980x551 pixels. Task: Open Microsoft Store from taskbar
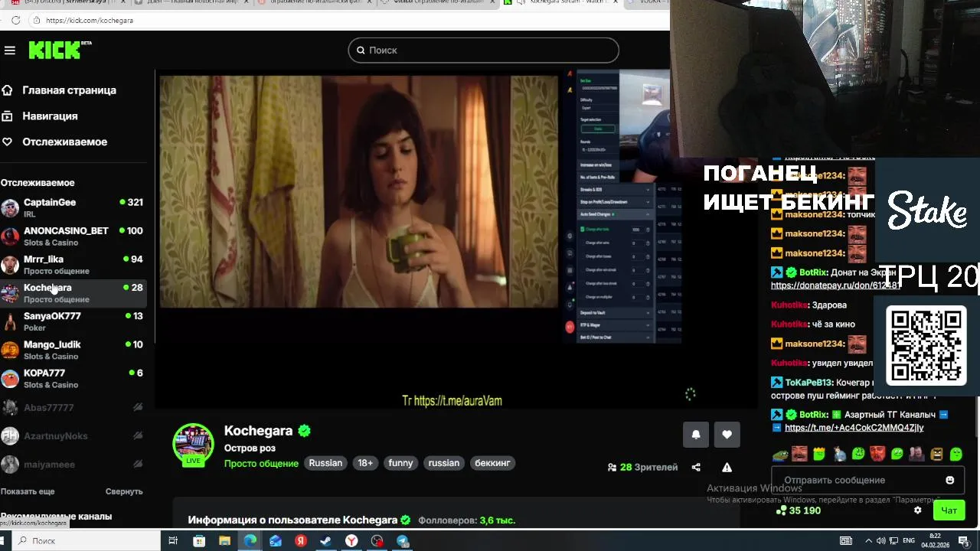[199, 541]
